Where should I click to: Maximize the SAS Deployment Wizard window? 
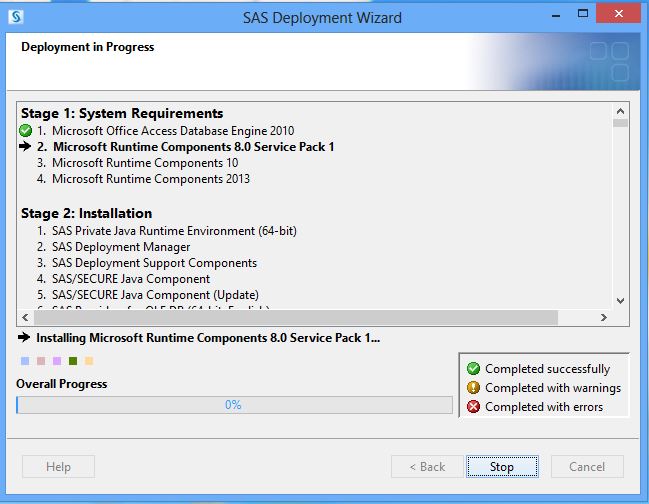pyautogui.click(x=583, y=14)
